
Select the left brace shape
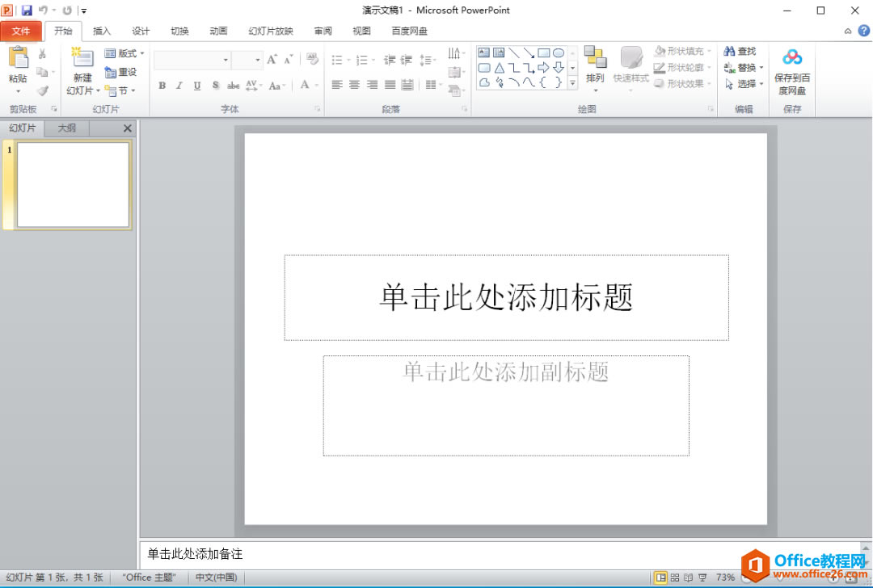coord(544,82)
